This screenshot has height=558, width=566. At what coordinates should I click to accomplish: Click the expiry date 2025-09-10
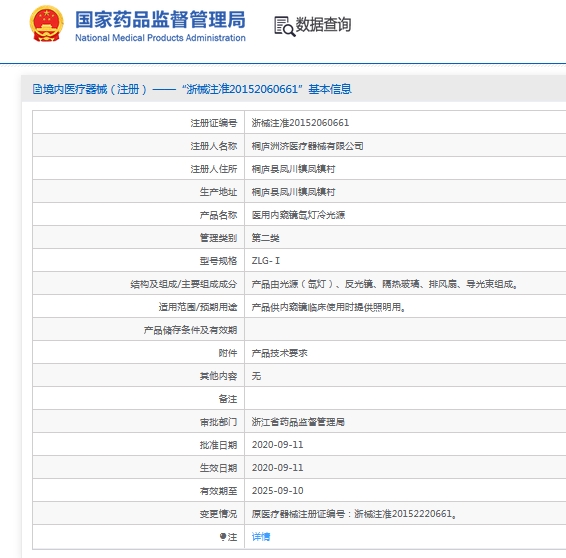278,491
